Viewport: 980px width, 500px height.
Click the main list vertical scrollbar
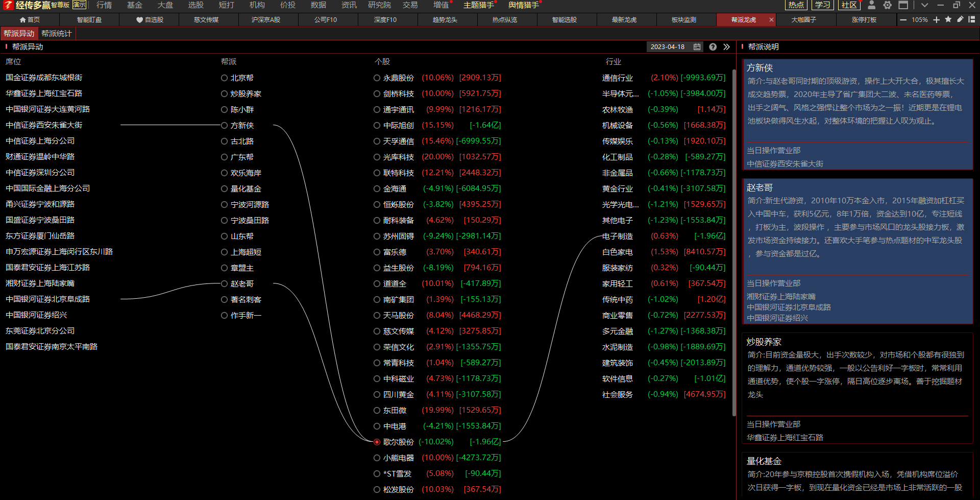click(x=734, y=243)
